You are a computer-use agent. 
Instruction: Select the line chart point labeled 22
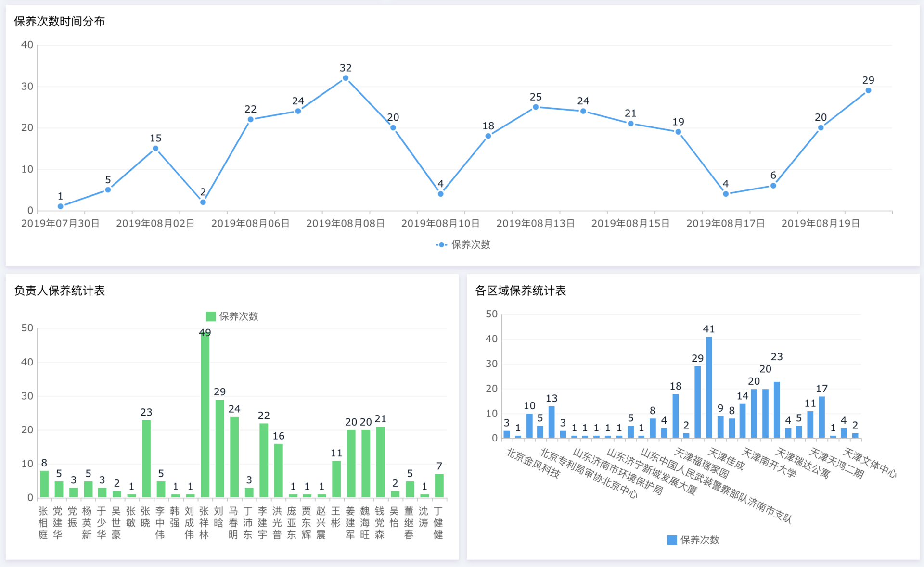pos(250,119)
